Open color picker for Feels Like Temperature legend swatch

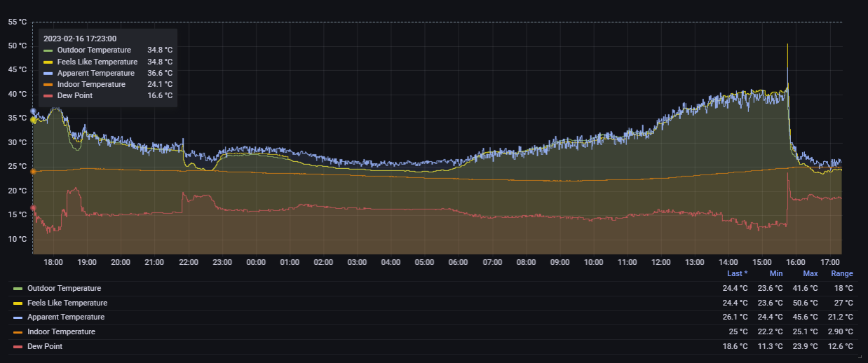coord(18,303)
